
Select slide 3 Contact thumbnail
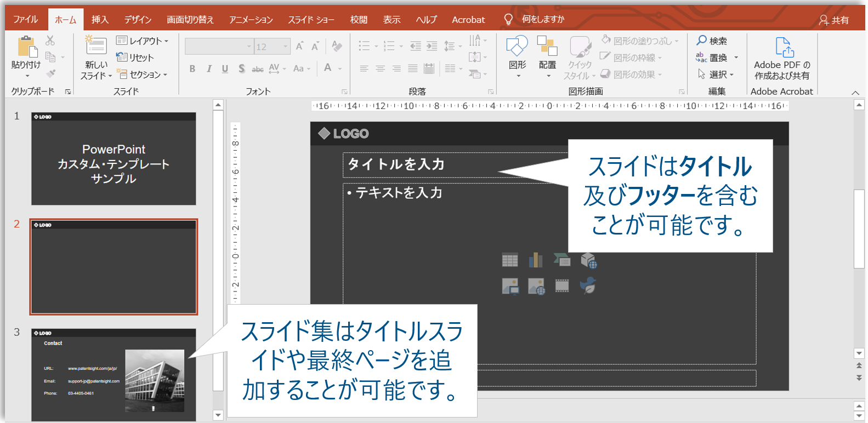point(114,375)
